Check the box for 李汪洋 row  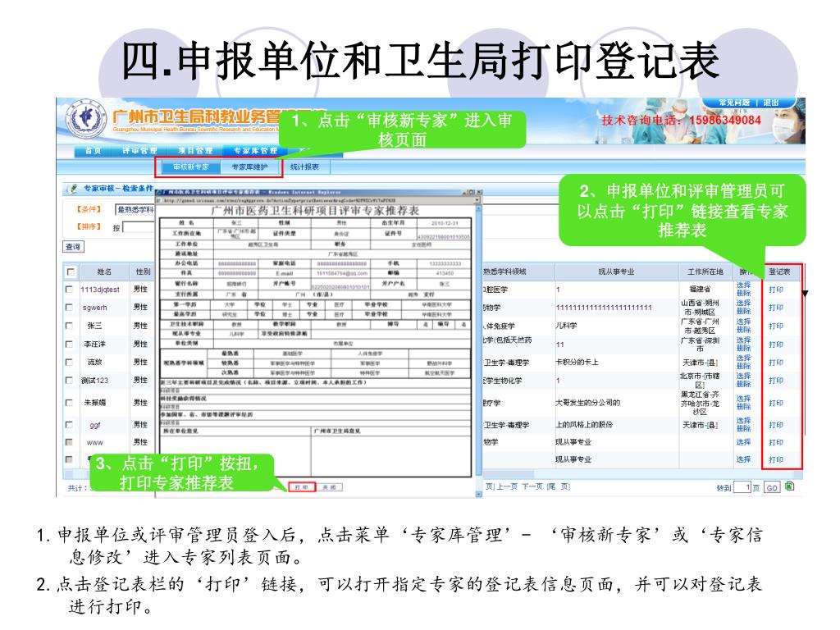[x=69, y=344]
